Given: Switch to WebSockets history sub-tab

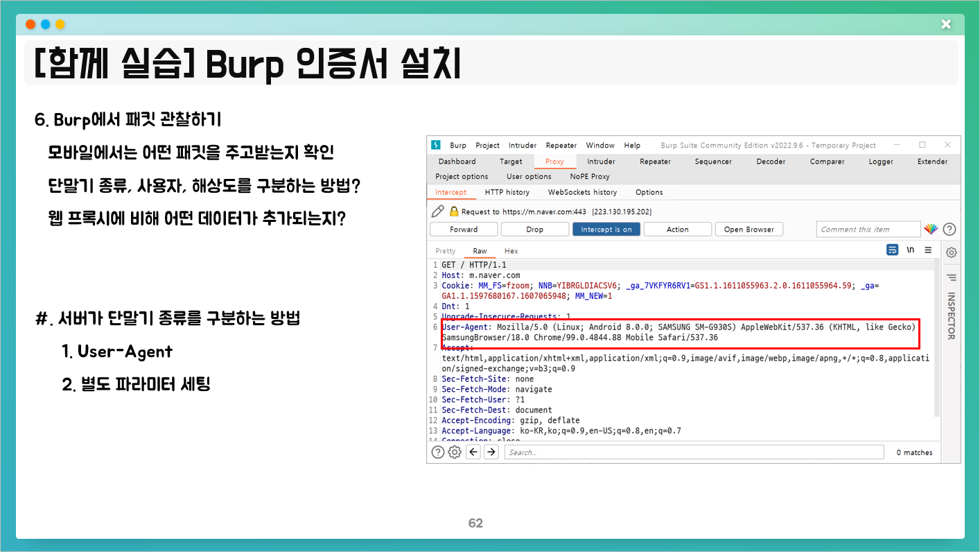Looking at the screenshot, I should pyautogui.click(x=582, y=192).
